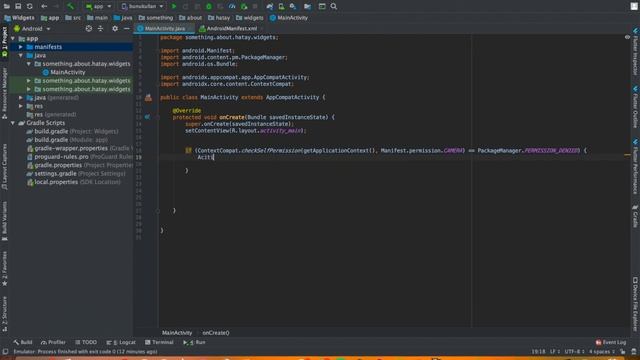
Task: Click the green Run app play icon
Action: click(x=174, y=6)
